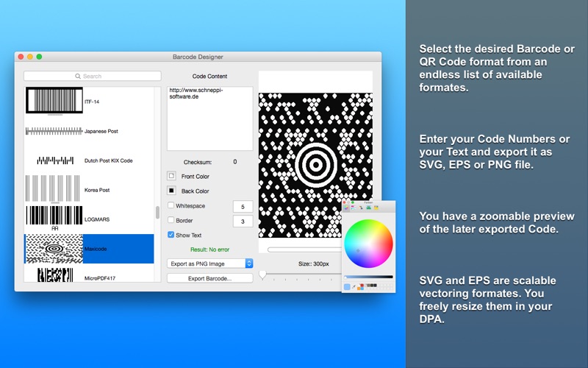Viewport: 588px width, 368px height.
Task: Select the ITF-14 barcode thumbnail
Action: (54, 100)
